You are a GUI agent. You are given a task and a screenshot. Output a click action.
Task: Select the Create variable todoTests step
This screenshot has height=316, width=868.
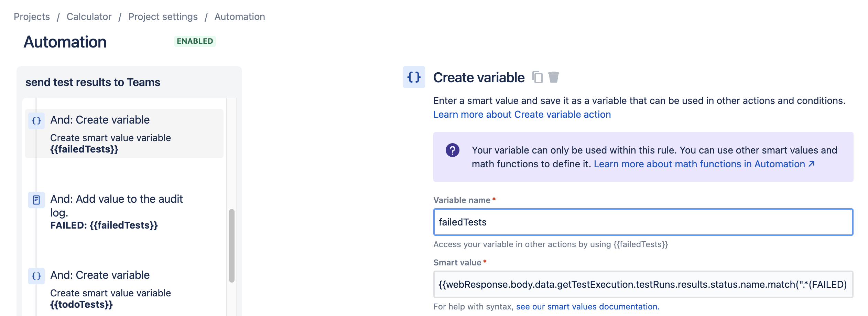tap(124, 289)
